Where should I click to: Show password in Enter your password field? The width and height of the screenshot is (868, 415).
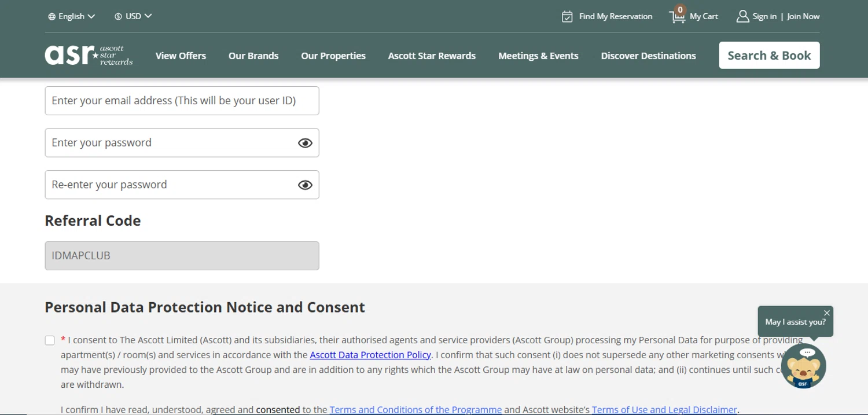tap(305, 143)
